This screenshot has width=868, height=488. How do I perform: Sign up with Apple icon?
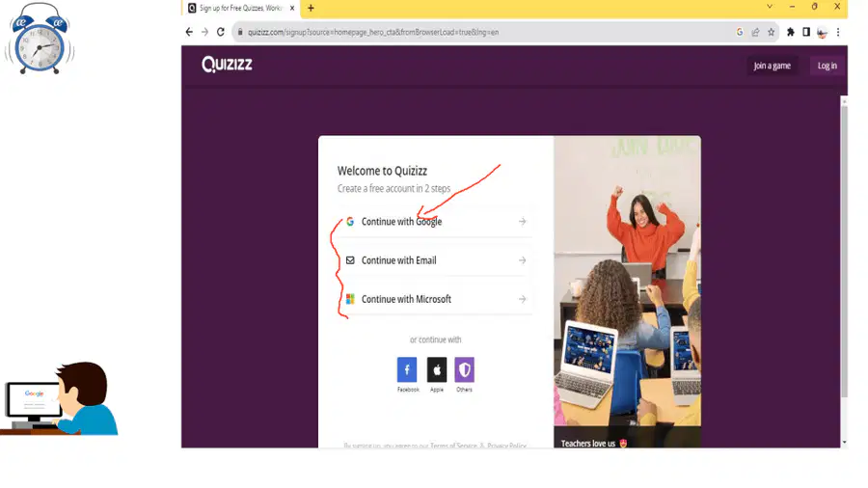(437, 369)
